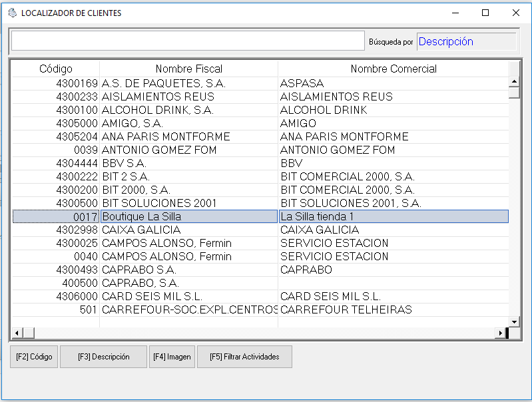Click code 4300169 cell
This screenshot has width=532, height=402.
coord(56,83)
